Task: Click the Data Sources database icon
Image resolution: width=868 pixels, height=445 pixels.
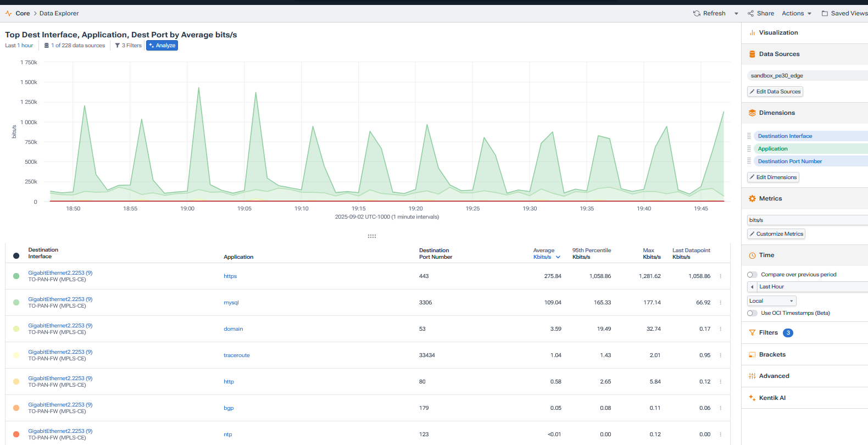Action: [752, 54]
